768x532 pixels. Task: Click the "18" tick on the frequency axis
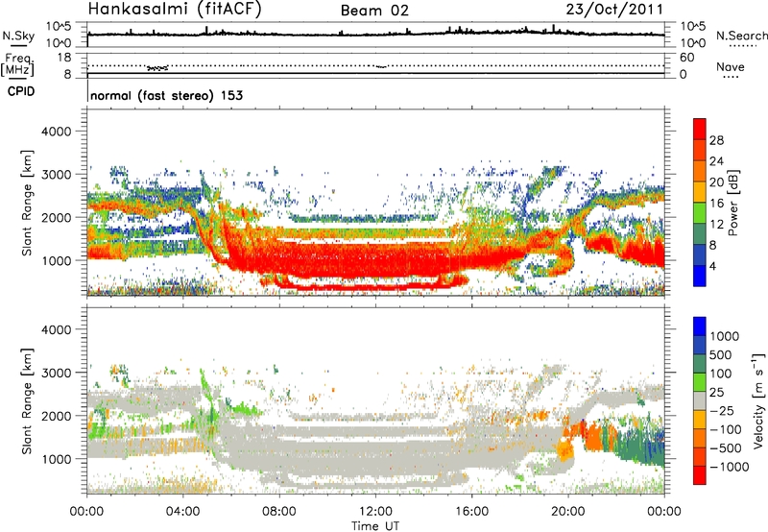point(64,58)
